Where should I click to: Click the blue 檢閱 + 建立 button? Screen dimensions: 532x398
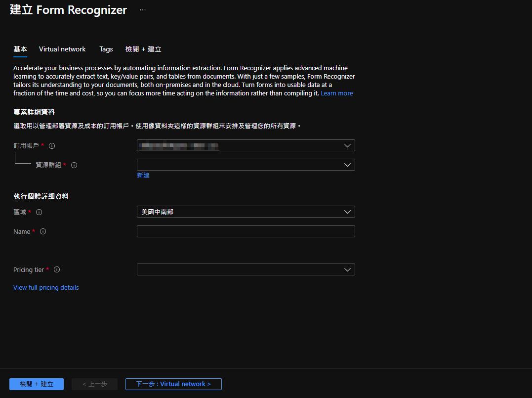coord(36,384)
